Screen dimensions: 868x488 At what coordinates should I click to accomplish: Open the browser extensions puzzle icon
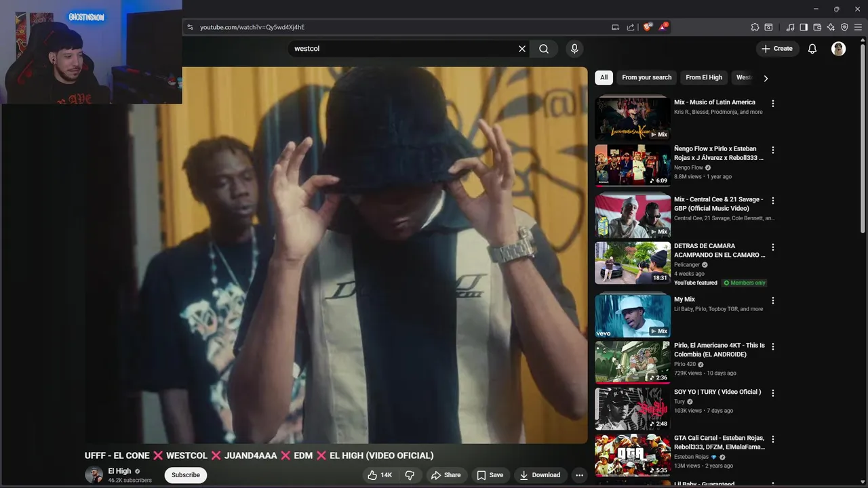755,27
